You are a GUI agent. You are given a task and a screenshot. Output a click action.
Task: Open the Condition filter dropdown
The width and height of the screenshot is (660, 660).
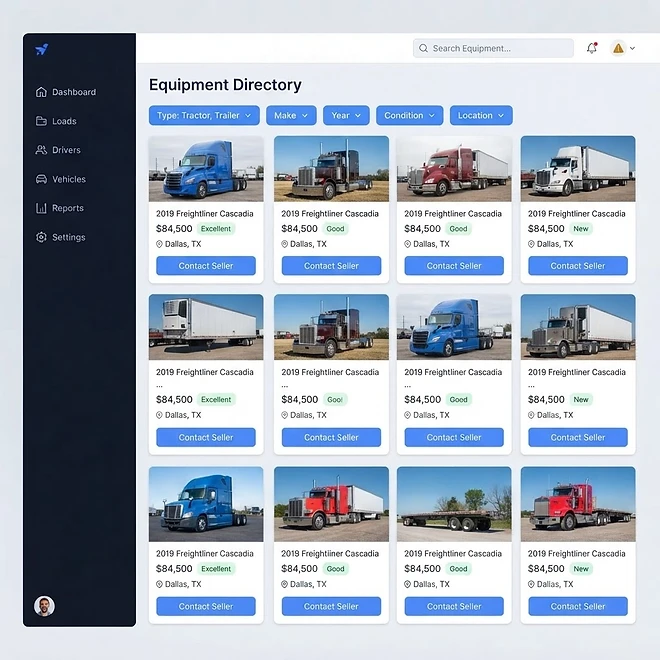[410, 115]
